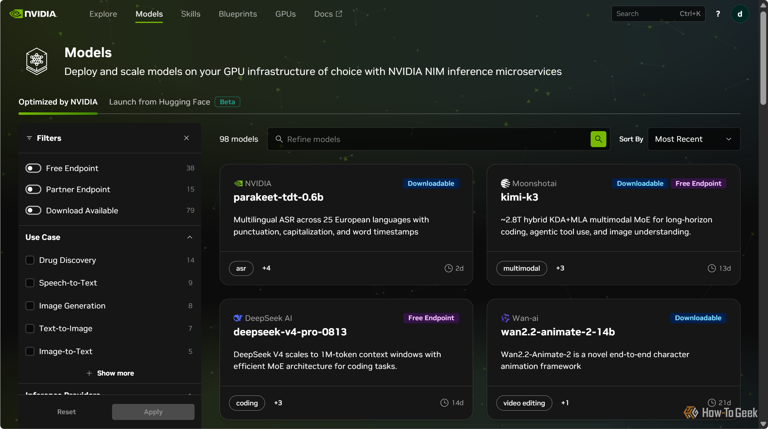Viewport: 768px width, 429px height.
Task: Click the Wan-ai publisher icon
Action: [x=505, y=318]
